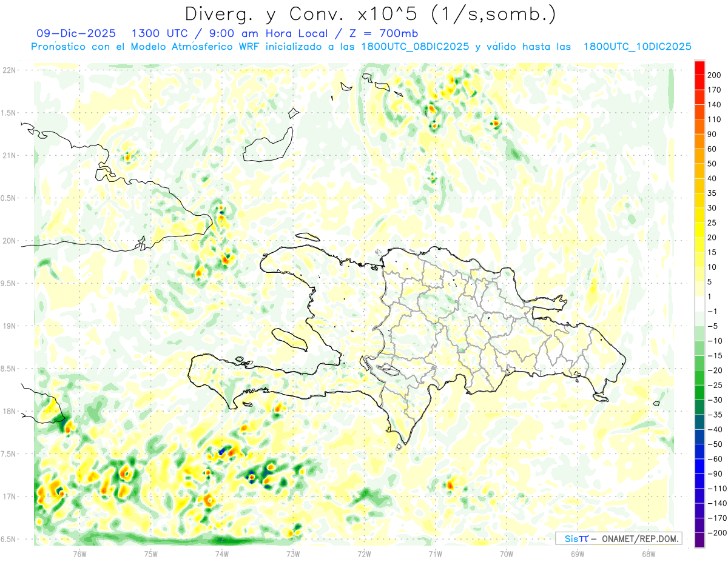Click the 20N latitude label

9,241
